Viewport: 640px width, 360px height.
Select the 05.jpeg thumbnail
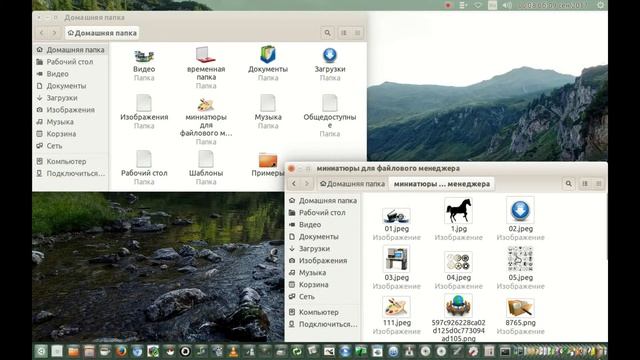[x=520, y=259]
